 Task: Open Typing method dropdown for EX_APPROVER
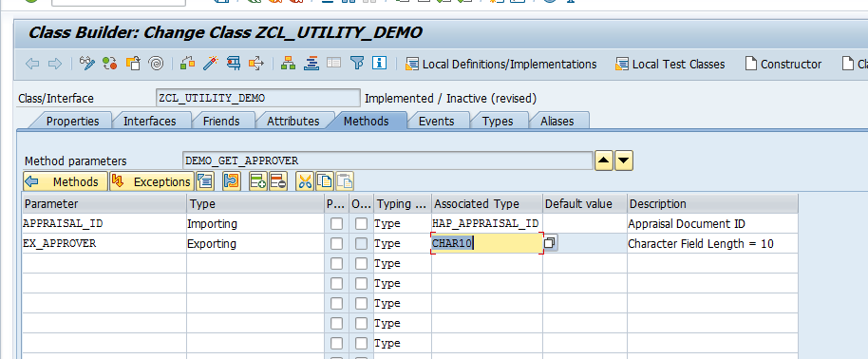pyautogui.click(x=403, y=244)
